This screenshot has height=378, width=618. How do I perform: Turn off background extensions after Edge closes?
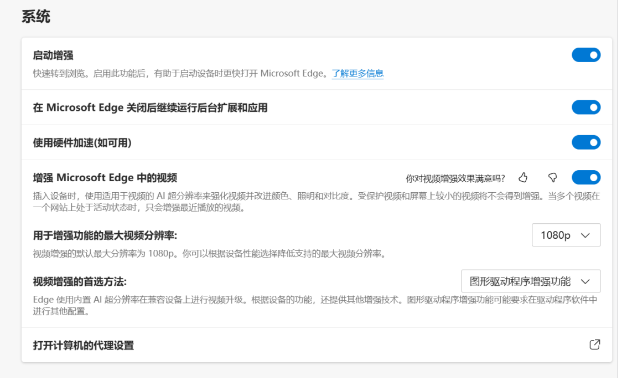(x=586, y=107)
